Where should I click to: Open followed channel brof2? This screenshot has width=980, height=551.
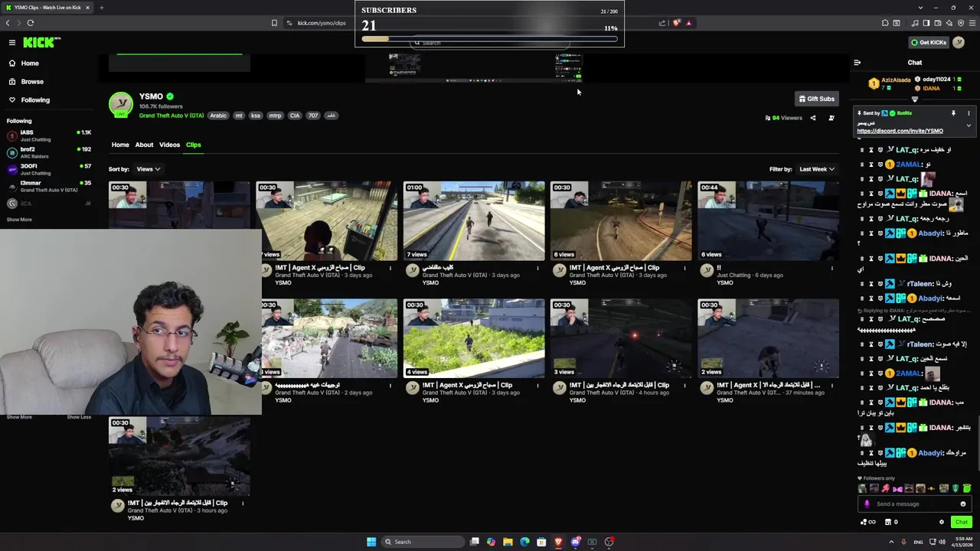(49, 152)
